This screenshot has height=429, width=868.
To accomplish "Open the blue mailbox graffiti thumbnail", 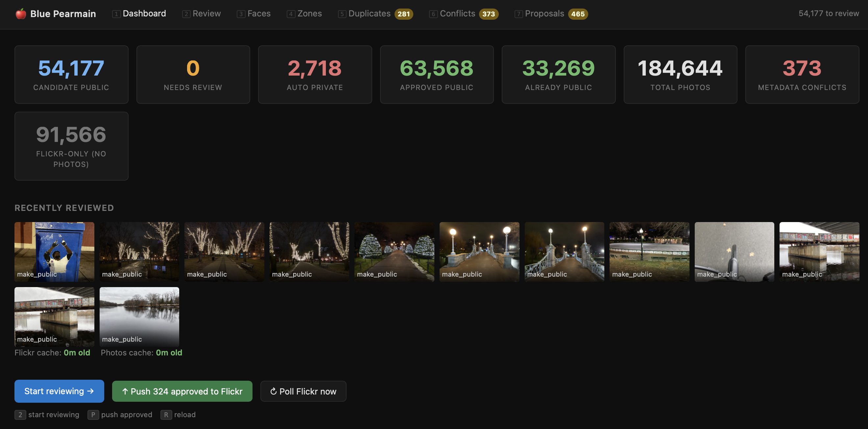I will [x=54, y=252].
